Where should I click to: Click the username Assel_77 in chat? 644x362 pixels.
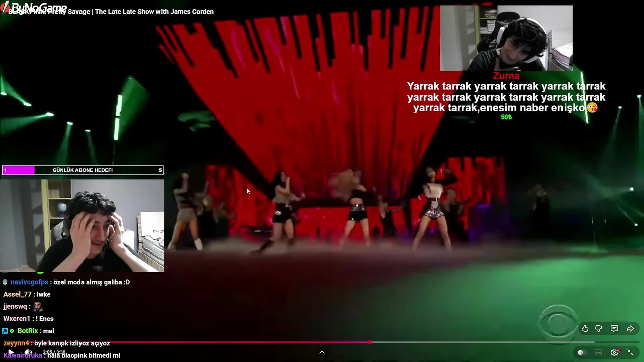tap(17, 294)
